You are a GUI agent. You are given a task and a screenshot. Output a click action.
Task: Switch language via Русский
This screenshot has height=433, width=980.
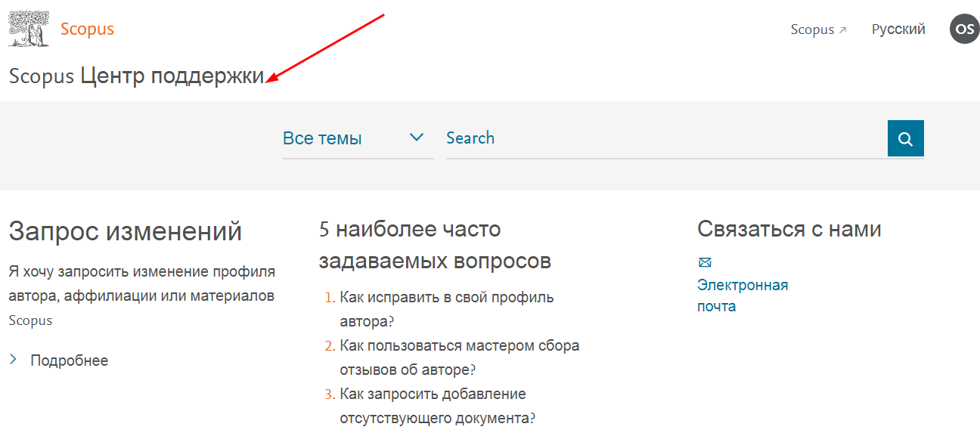[898, 29]
